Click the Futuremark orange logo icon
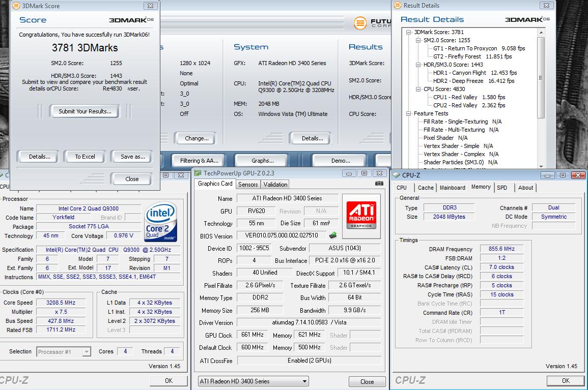The width and height of the screenshot is (588, 390). pyautogui.click(x=360, y=23)
